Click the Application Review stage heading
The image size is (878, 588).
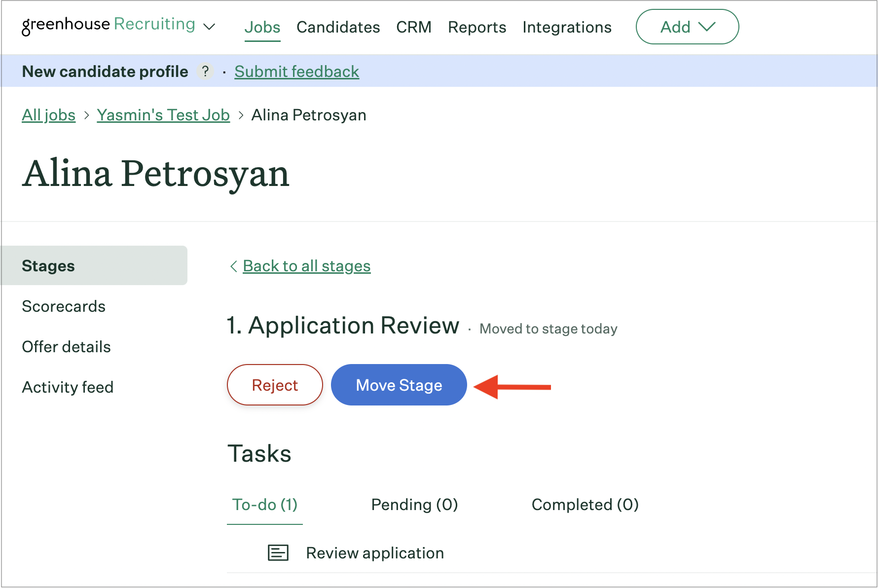click(x=343, y=326)
